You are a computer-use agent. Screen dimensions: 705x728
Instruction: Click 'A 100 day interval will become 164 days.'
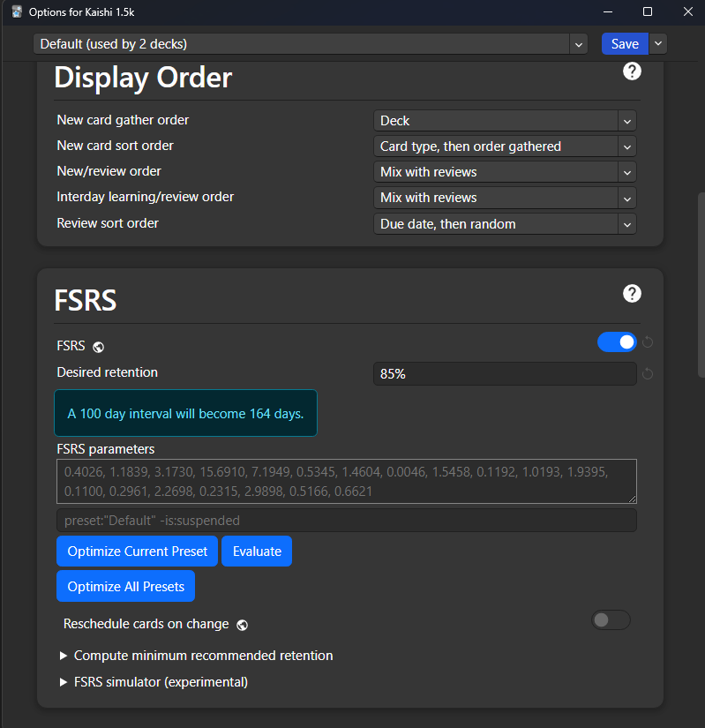click(x=185, y=413)
